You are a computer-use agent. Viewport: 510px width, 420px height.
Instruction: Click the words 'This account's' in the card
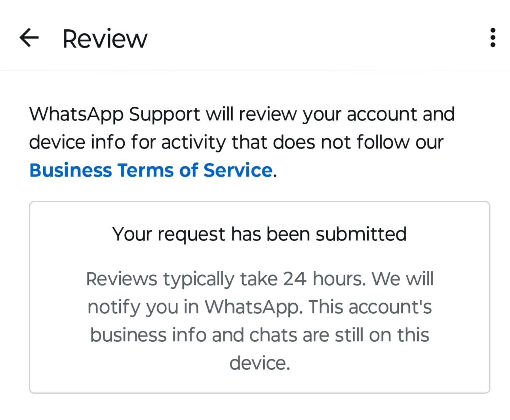(370, 307)
